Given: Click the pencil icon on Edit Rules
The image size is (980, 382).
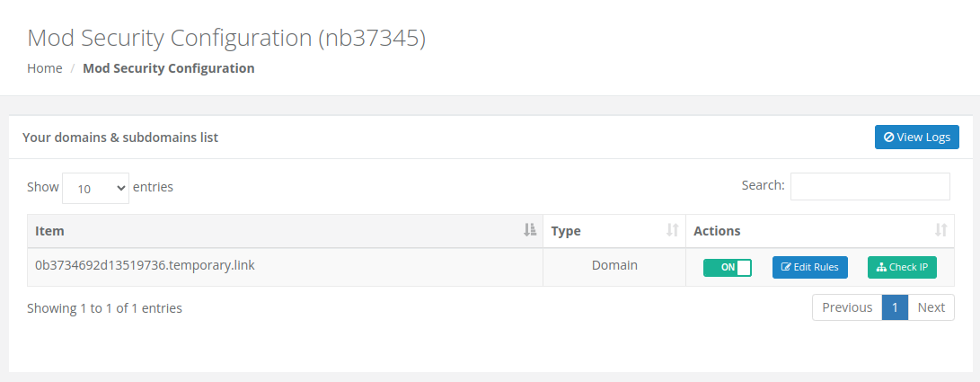Looking at the screenshot, I should pyautogui.click(x=786, y=267).
